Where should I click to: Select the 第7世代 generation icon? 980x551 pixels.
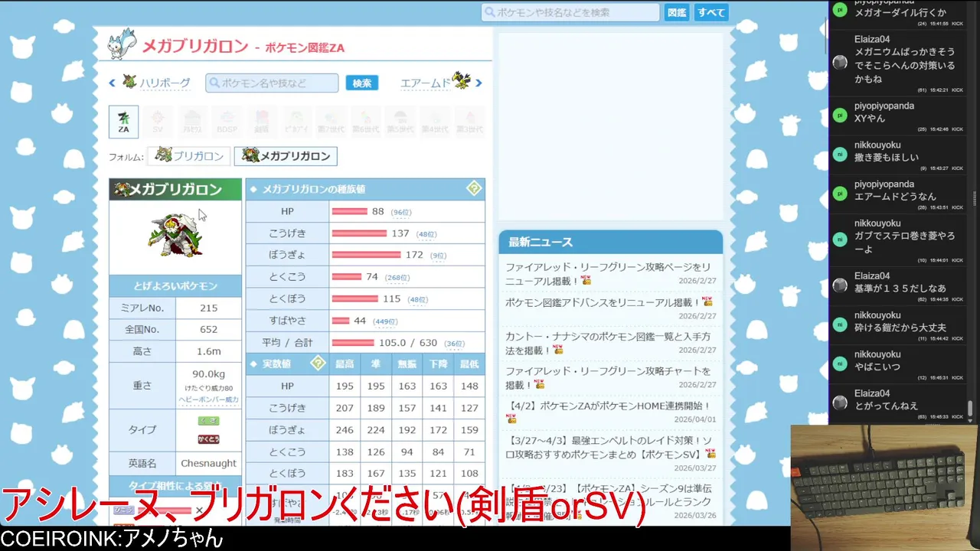pos(331,122)
